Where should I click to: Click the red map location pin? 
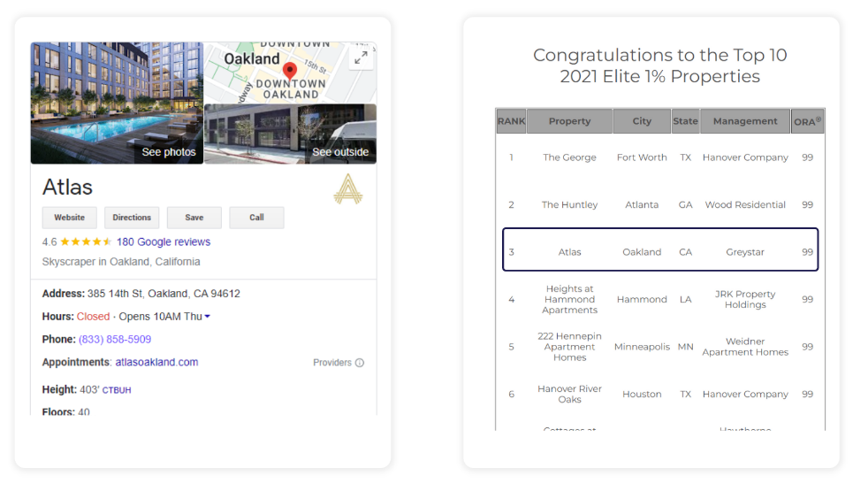click(289, 71)
